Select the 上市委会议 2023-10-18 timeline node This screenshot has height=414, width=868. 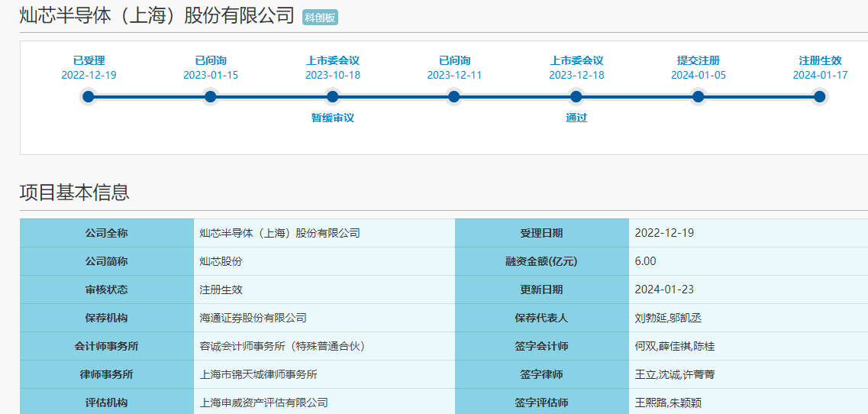pyautogui.click(x=332, y=97)
